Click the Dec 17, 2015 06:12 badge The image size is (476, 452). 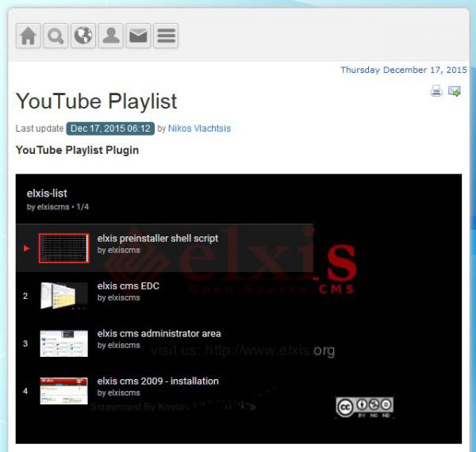click(x=110, y=128)
